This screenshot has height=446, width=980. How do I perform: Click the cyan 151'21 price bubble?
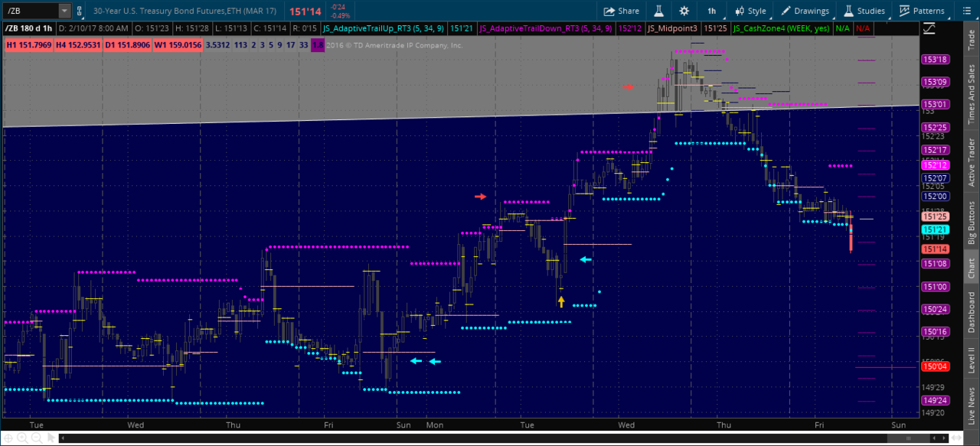[935, 230]
